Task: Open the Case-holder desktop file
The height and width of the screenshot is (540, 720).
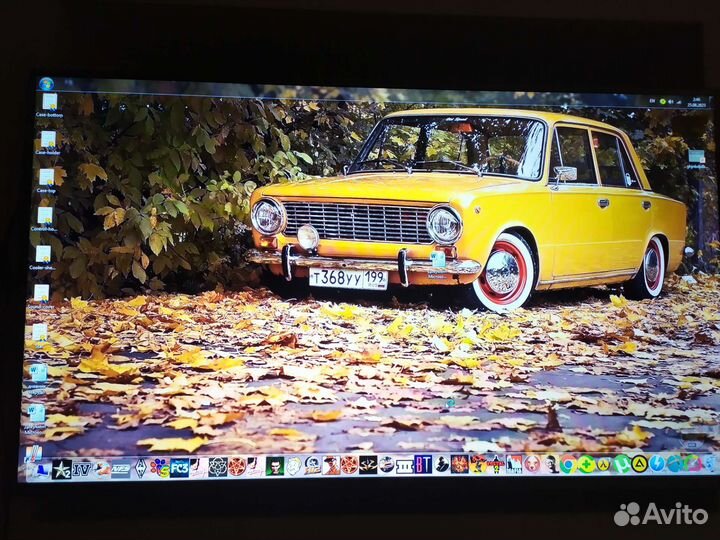Action: point(48,140)
